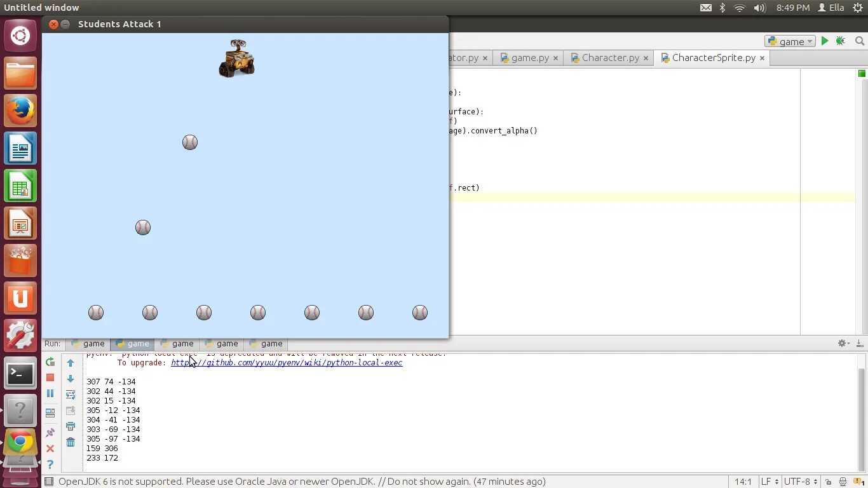Open the Terminal from launcher

20,374
